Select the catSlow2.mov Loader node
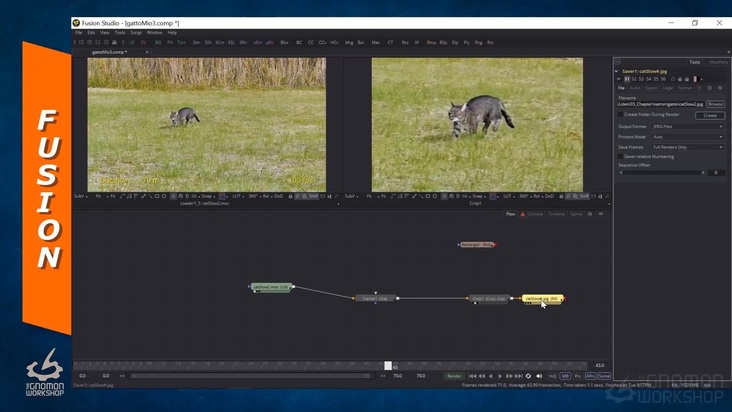Image resolution: width=732 pixels, height=412 pixels. (271, 287)
